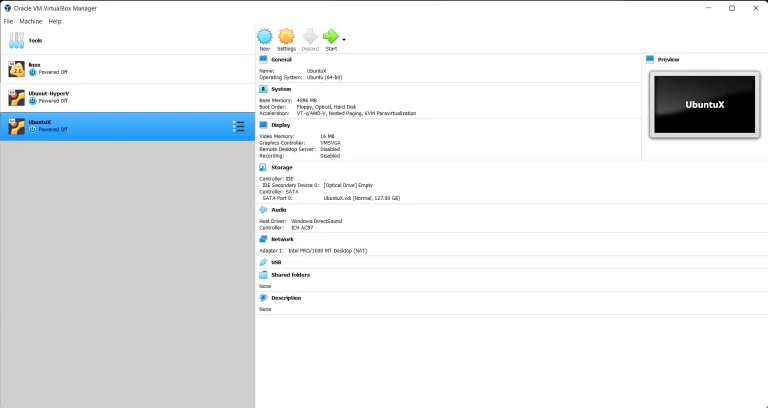Click Recording Disabled value

pos(330,156)
